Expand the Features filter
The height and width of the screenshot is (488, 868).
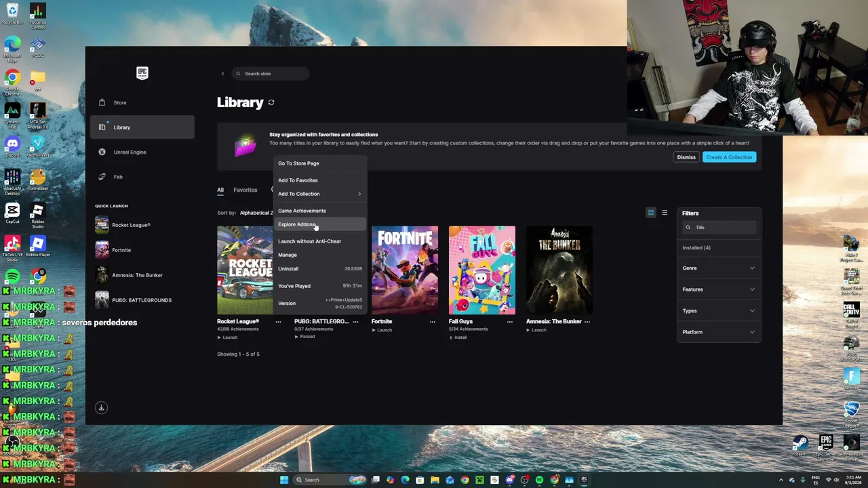click(x=719, y=289)
